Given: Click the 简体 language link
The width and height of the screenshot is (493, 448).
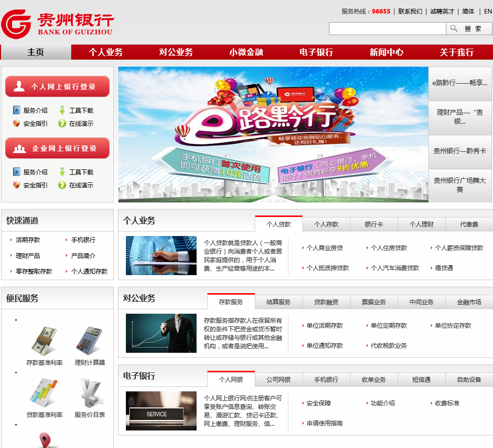Looking at the screenshot, I should pyautogui.click(x=468, y=12).
